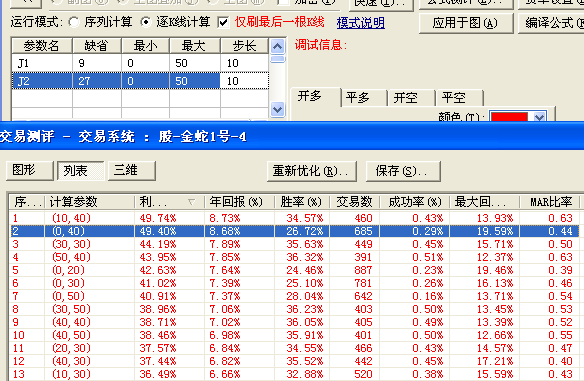Click the 缺省 column header

[x=97, y=46]
